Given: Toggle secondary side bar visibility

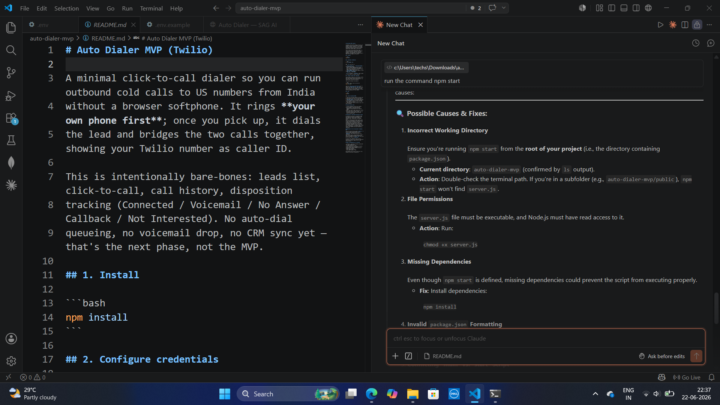Looking at the screenshot, I should click(636, 8).
